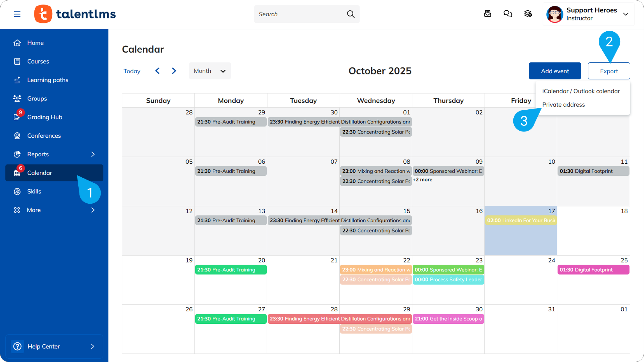The width and height of the screenshot is (644, 362).
Task: Choose Private address export option
Action: point(563,105)
